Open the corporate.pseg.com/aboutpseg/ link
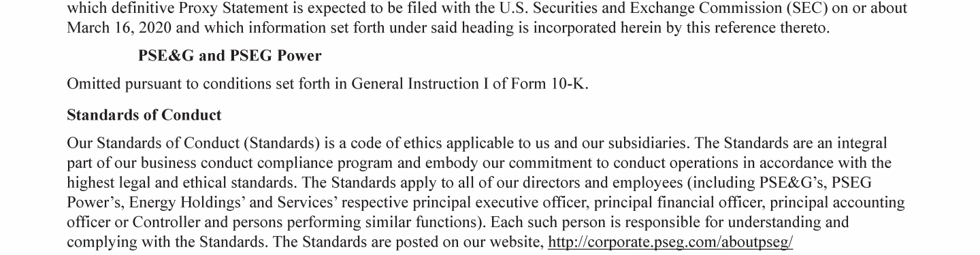980x255 pixels. click(x=670, y=242)
